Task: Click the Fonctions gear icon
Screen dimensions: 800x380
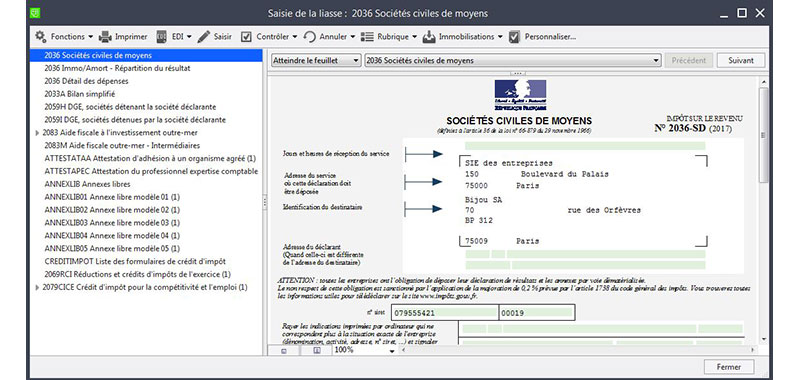Action: pos(41,37)
